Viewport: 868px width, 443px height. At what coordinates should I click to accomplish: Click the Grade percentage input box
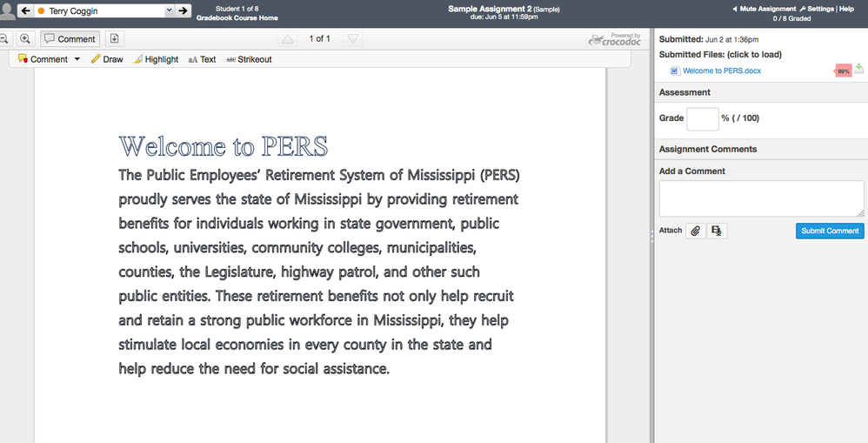703,118
